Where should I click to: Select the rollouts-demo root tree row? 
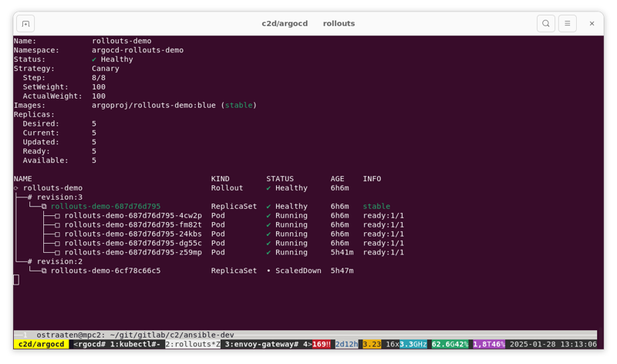click(x=52, y=188)
